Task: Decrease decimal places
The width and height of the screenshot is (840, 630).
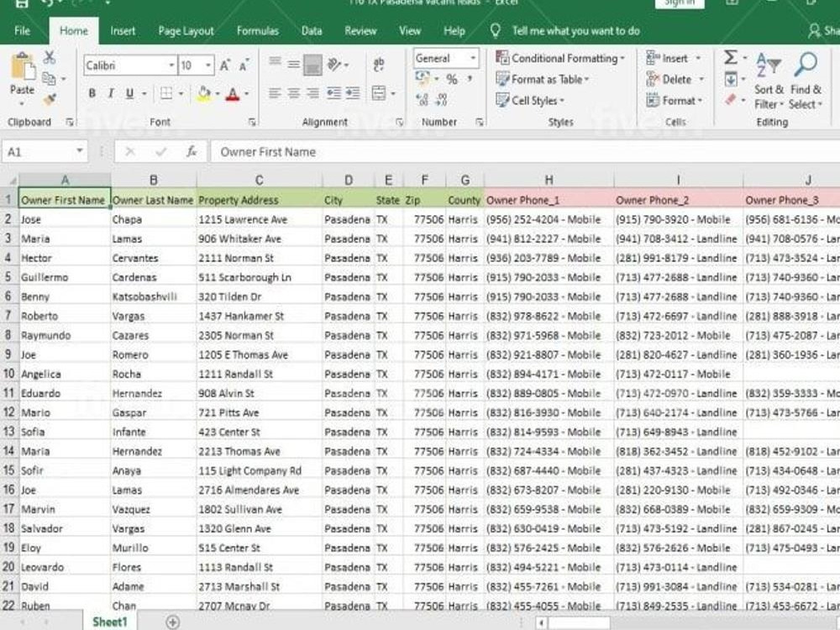Action: [x=442, y=100]
